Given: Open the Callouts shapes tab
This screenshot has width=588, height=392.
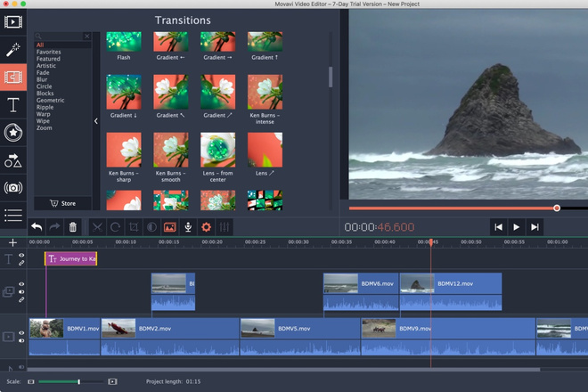Looking at the screenshot, I should pos(13,160).
